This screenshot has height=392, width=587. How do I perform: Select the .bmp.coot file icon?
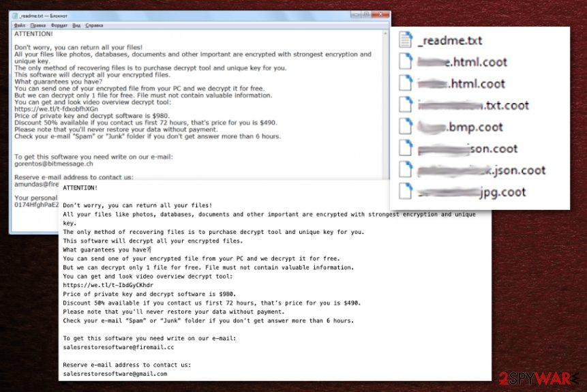(406, 127)
